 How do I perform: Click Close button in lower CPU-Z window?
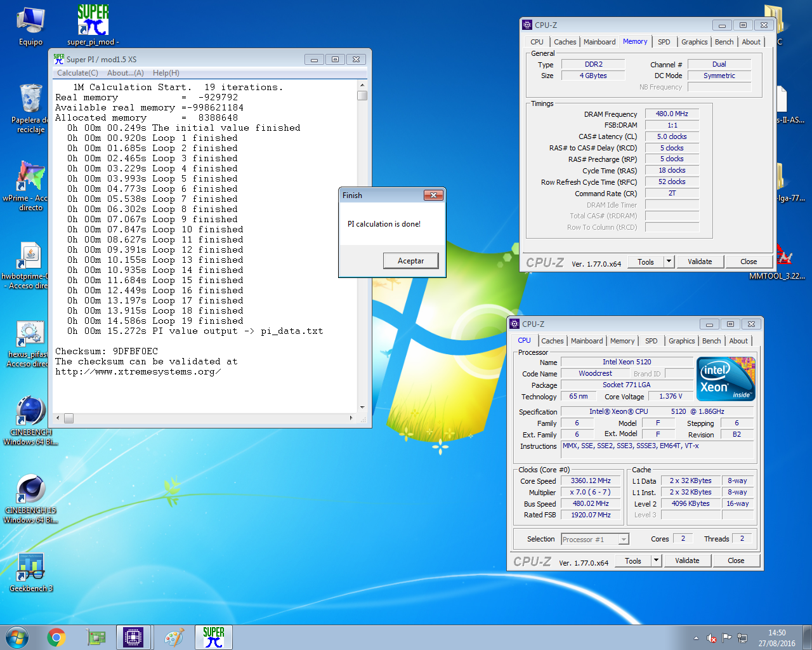point(736,560)
